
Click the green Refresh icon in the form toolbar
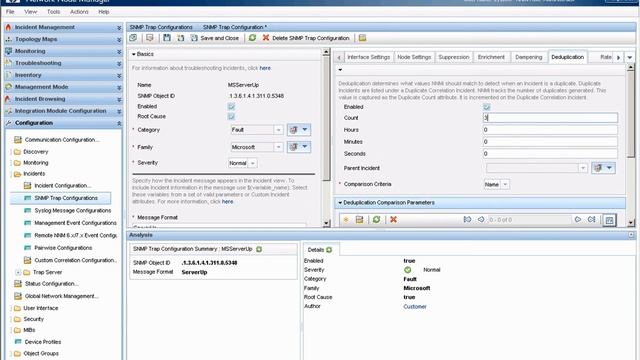[x=252, y=38]
